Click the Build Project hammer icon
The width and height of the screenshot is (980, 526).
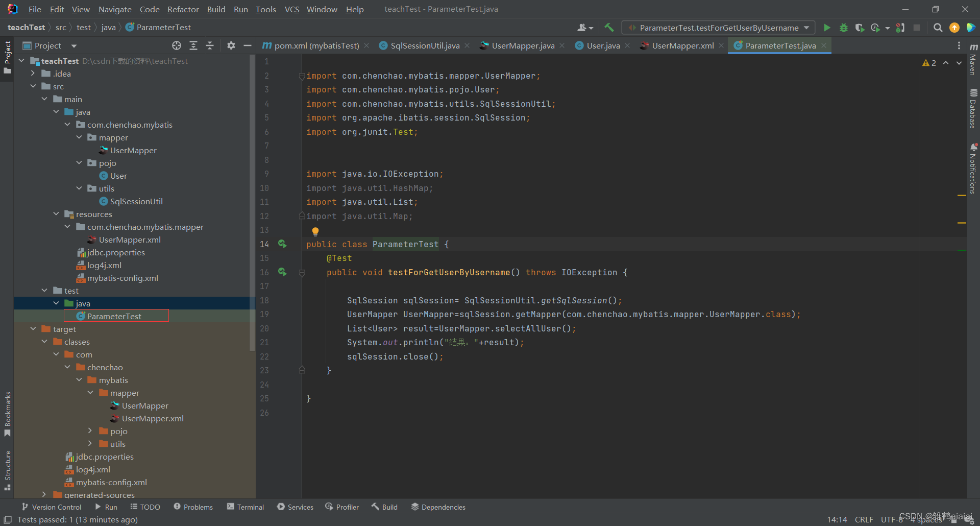(609, 28)
